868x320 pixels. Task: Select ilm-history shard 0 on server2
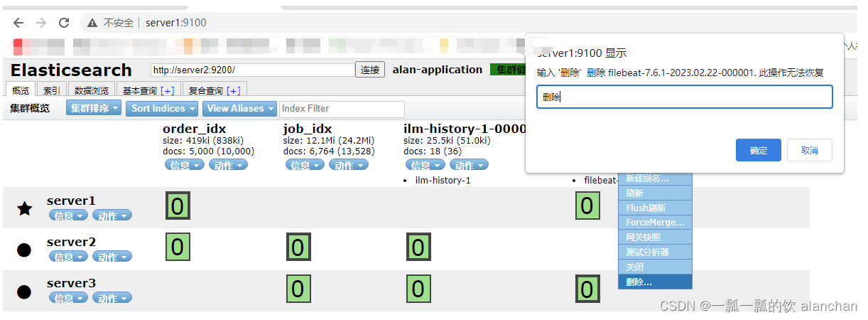[418, 247]
